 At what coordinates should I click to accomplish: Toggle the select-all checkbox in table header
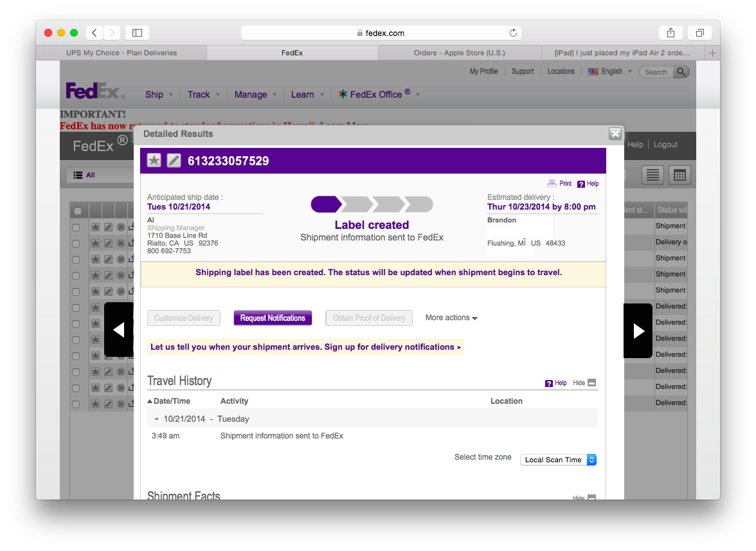(78, 211)
